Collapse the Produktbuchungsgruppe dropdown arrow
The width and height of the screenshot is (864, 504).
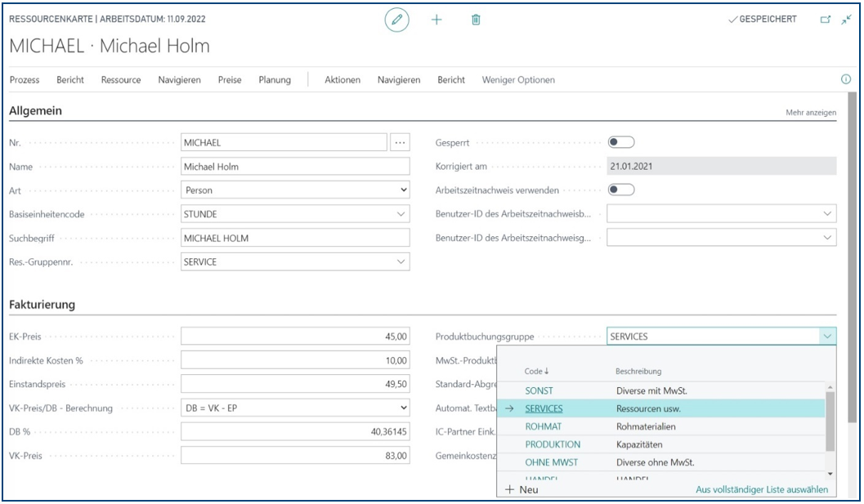pos(827,336)
